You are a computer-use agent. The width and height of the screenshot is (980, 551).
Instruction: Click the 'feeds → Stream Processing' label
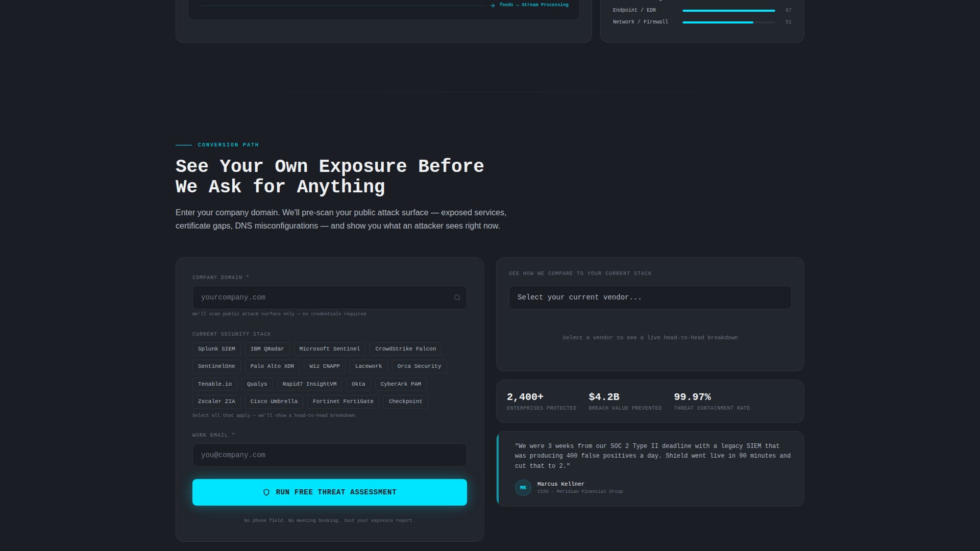coord(534,5)
